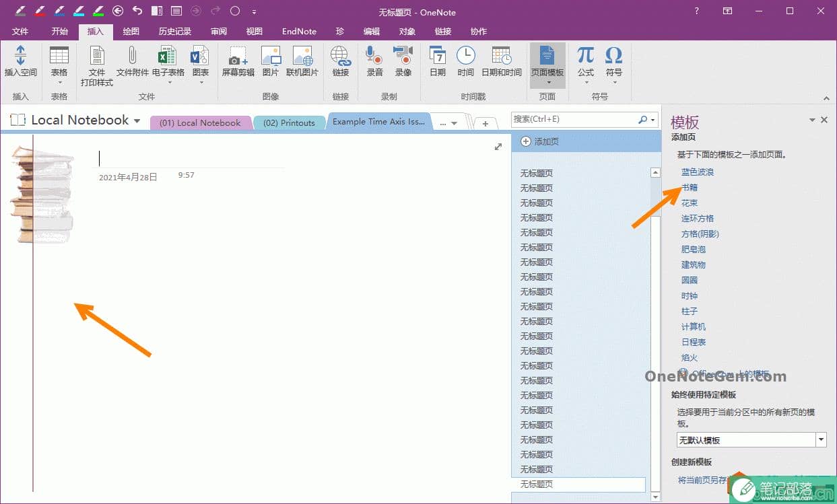Click 文件打印样式 file printout button
Screen dimensions: 837x504
[x=97, y=66]
